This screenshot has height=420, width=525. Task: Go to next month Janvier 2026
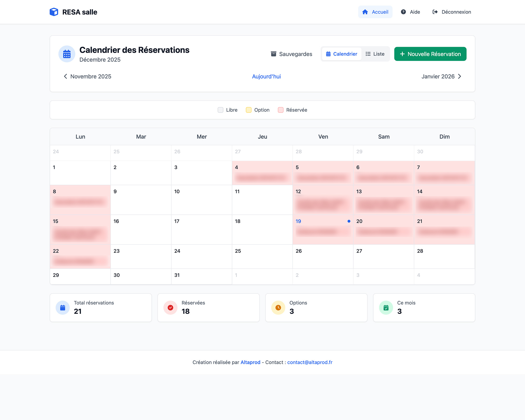[441, 76]
